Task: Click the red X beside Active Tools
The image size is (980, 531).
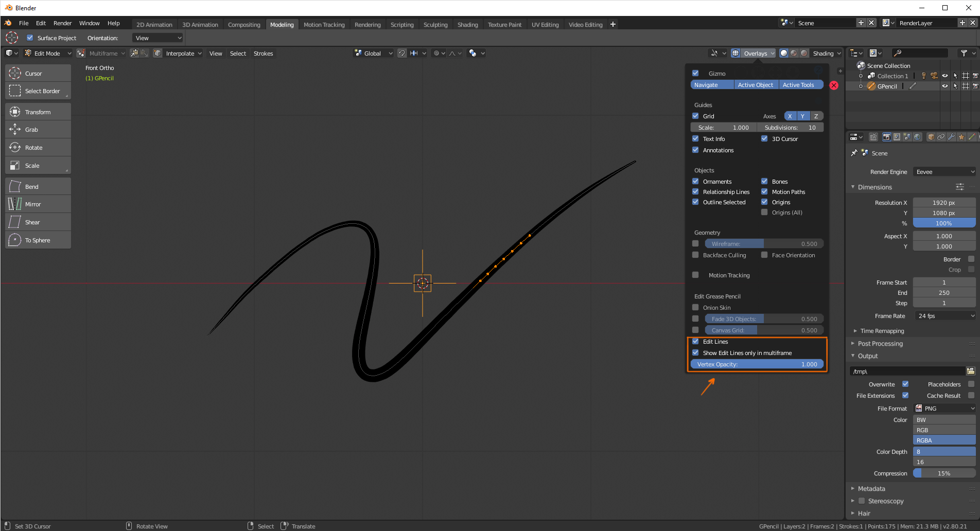Action: (834, 85)
